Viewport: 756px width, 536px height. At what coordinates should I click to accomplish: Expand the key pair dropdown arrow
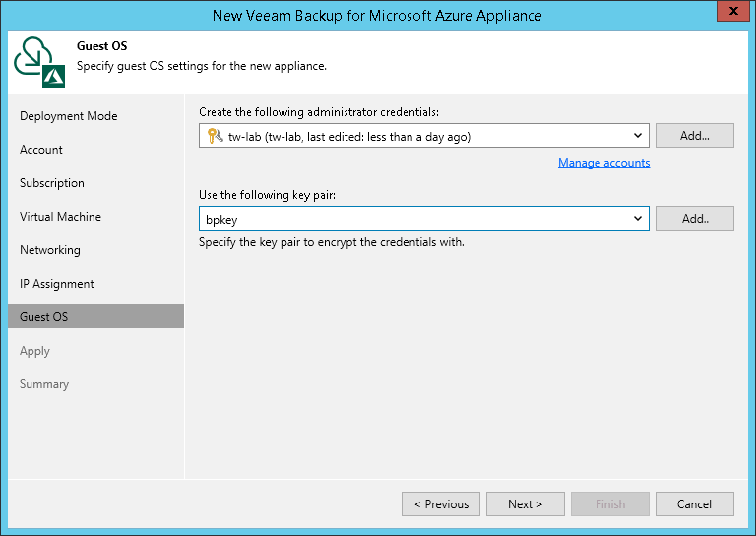pyautogui.click(x=638, y=219)
